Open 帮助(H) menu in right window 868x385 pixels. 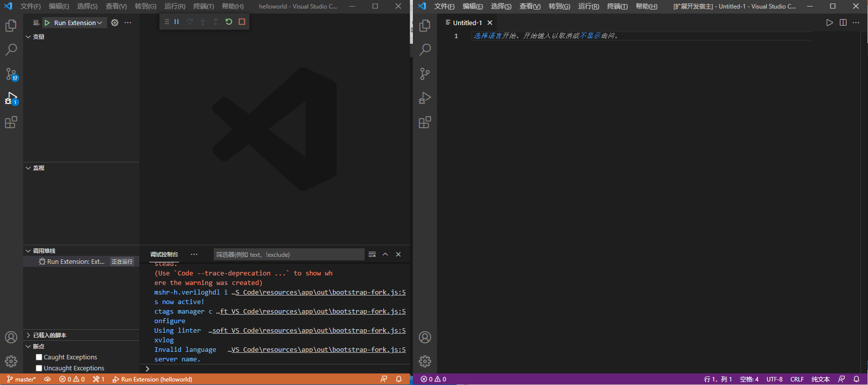647,7
